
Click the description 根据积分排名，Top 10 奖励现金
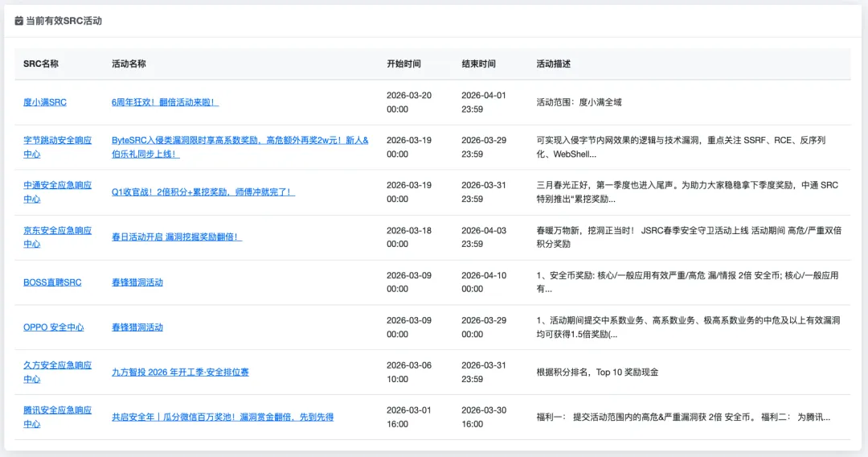click(597, 373)
